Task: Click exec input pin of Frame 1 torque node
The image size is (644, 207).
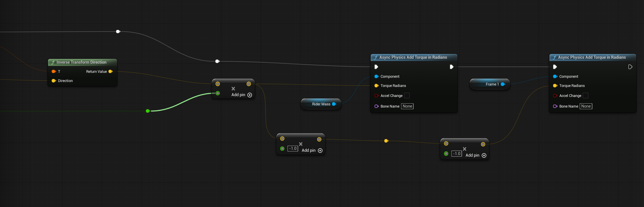Action: pos(555,67)
